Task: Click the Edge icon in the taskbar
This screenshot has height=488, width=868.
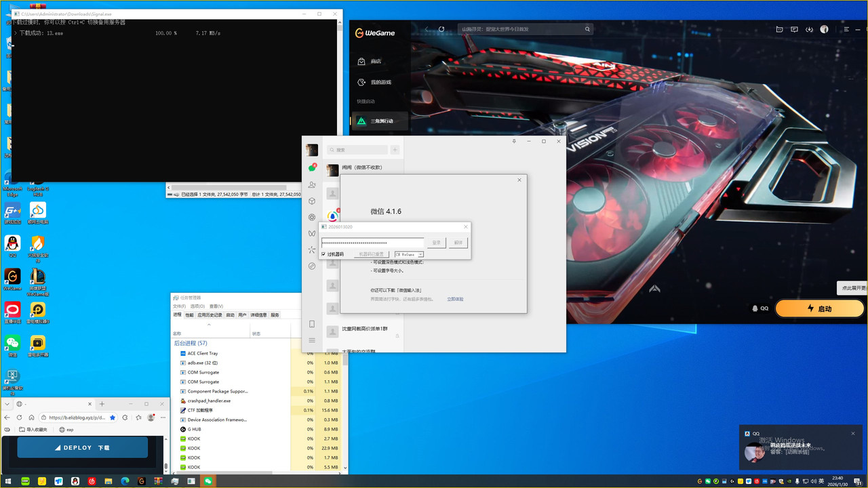Action: point(125,481)
